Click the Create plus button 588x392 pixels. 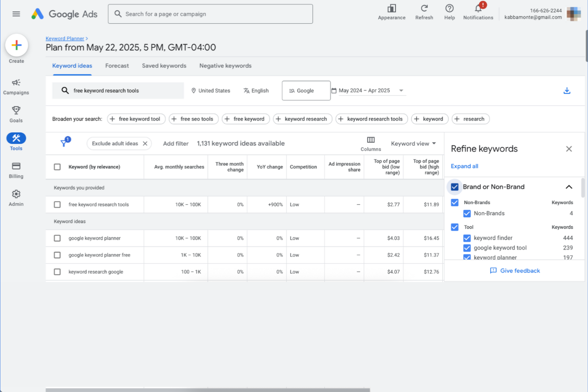(x=16, y=45)
